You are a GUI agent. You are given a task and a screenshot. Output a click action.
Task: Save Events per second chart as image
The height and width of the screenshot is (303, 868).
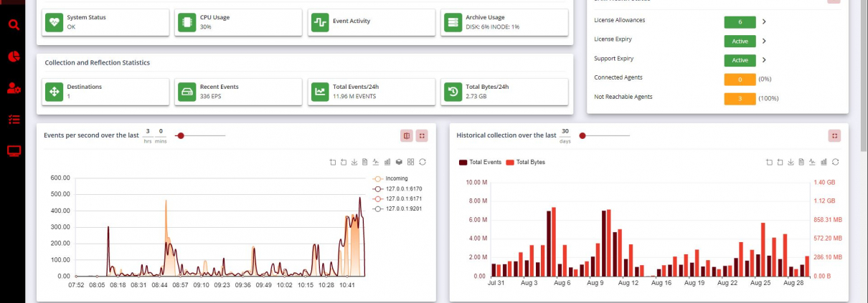[354, 162]
